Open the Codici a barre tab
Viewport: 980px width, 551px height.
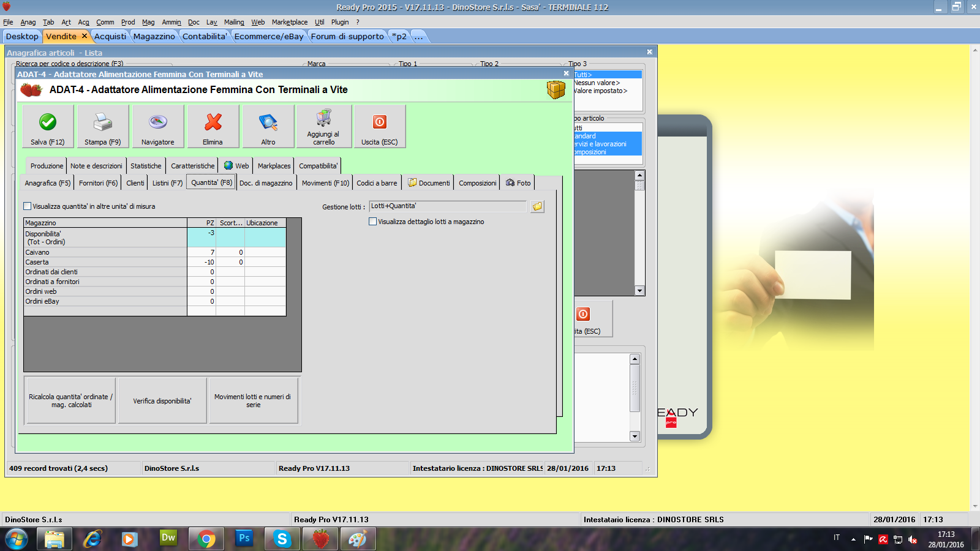point(377,183)
